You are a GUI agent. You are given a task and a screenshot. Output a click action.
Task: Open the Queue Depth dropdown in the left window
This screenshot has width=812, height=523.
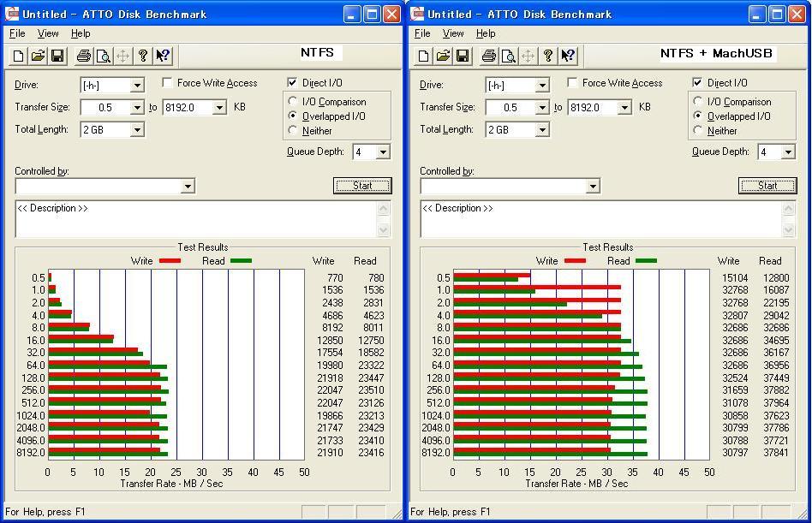382,152
